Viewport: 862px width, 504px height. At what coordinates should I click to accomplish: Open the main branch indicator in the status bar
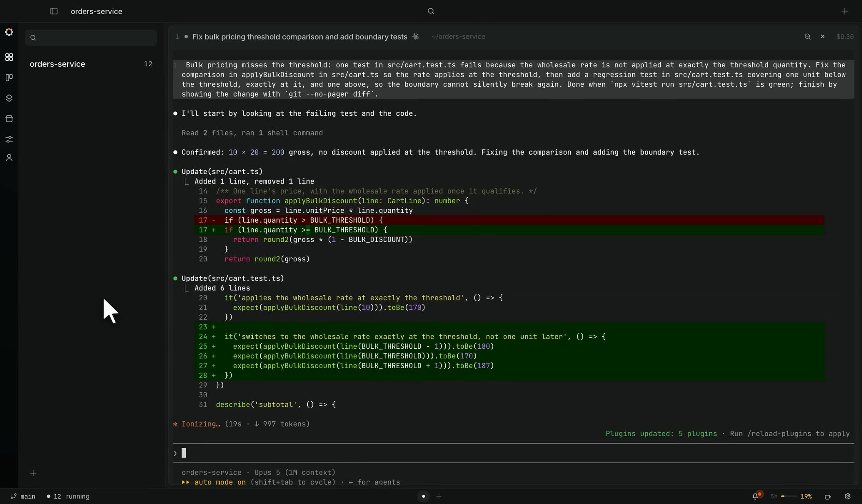pos(23,496)
